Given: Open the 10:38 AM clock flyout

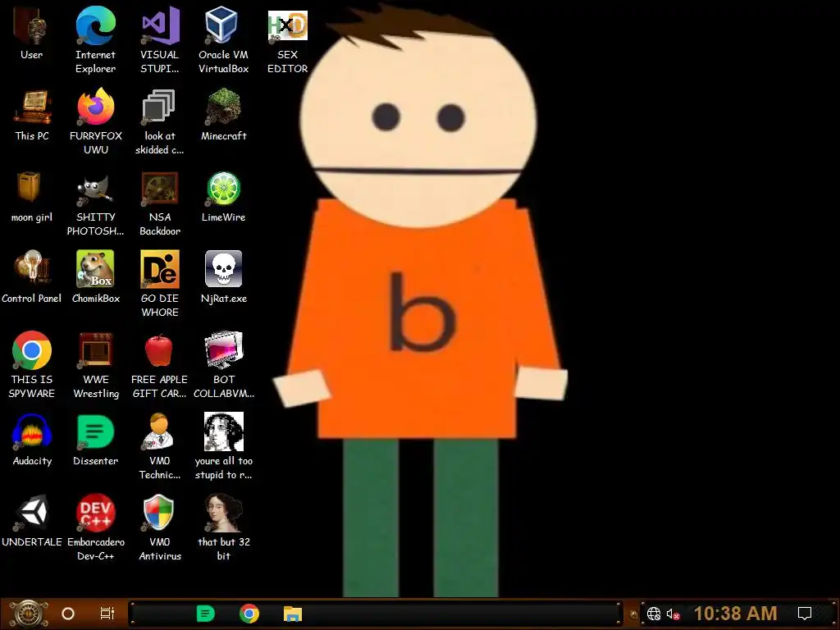Looking at the screenshot, I should [x=735, y=614].
